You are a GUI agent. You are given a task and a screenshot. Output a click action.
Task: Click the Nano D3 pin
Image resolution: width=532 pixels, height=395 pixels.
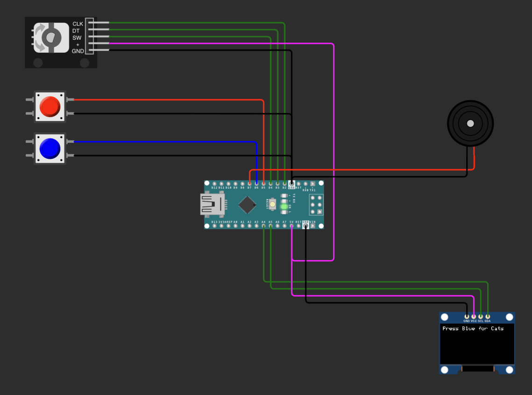tap(277, 184)
